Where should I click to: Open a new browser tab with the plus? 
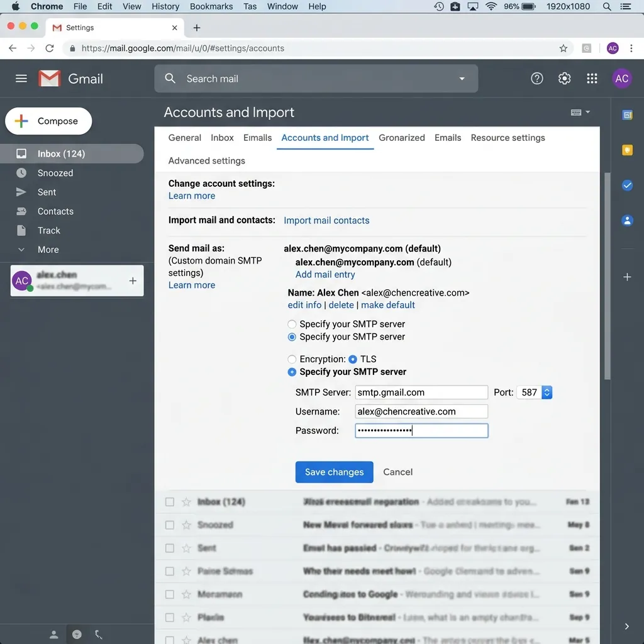click(x=197, y=28)
